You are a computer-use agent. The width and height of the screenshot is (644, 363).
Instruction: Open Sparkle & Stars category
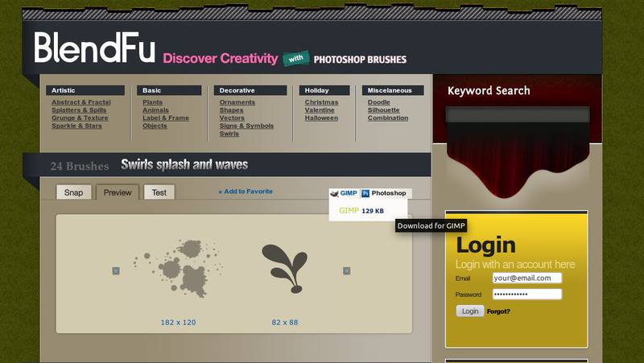76,126
